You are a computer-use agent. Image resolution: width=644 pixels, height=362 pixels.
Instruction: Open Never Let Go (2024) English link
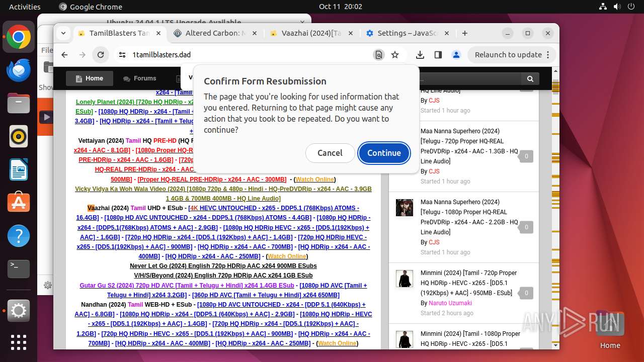point(223,265)
